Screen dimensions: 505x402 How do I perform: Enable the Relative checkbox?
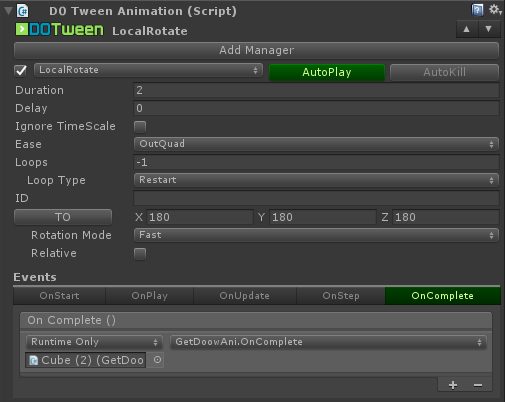click(140, 254)
